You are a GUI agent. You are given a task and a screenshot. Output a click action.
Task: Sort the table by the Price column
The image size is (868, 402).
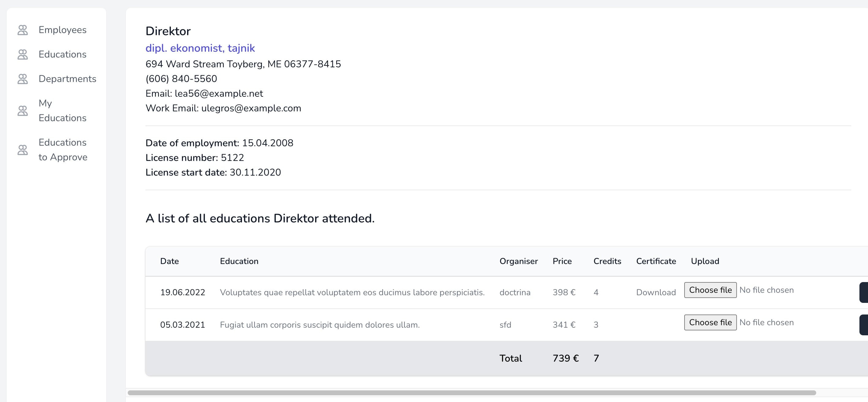point(562,261)
